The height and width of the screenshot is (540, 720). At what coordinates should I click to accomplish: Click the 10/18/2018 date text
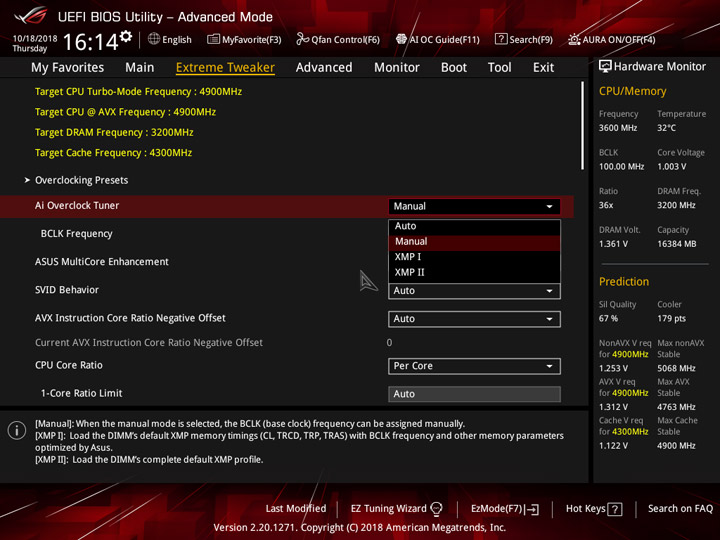[35, 38]
